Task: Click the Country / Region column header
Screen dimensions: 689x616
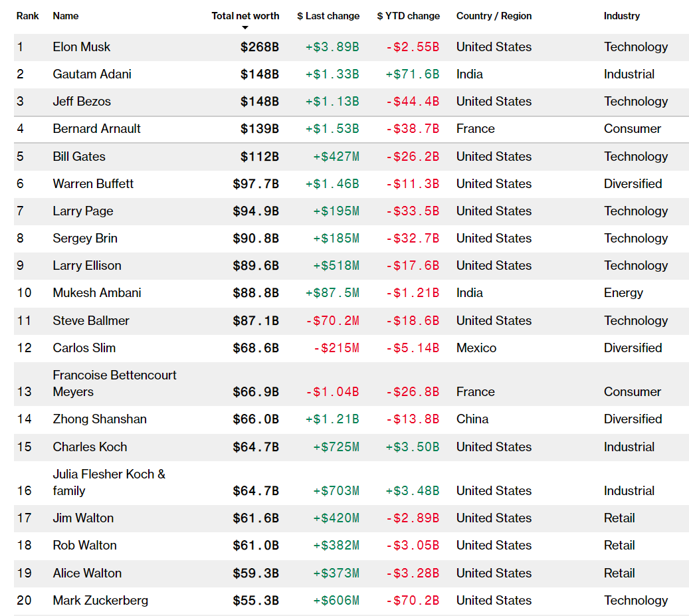Action: point(494,16)
